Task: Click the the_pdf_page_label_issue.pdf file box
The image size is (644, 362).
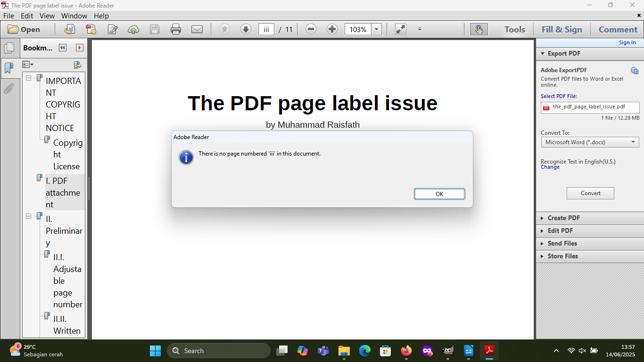Action: pos(590,107)
